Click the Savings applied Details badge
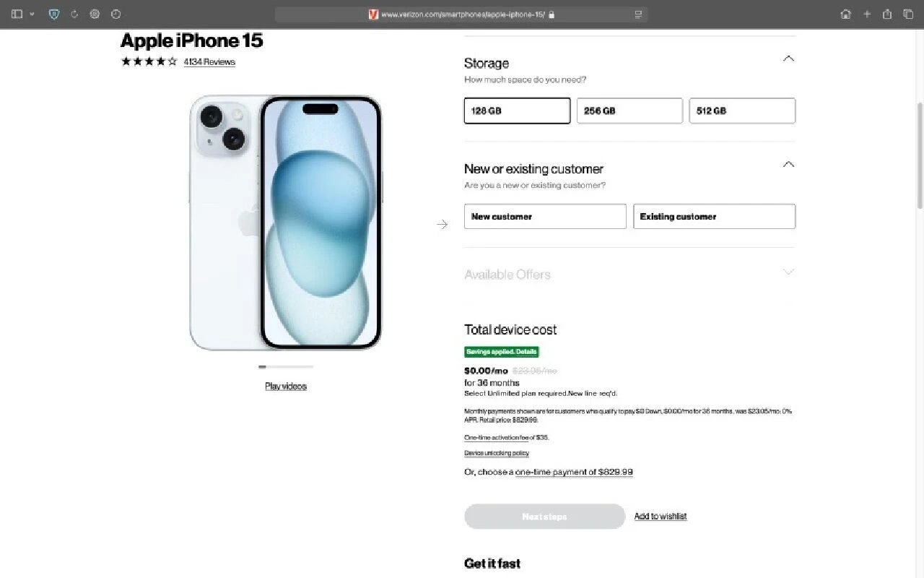 pos(501,351)
